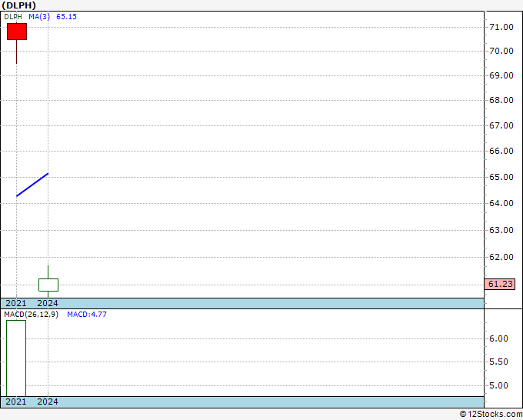
Task: Click the 67.00 price axis label
Action: [501, 125]
